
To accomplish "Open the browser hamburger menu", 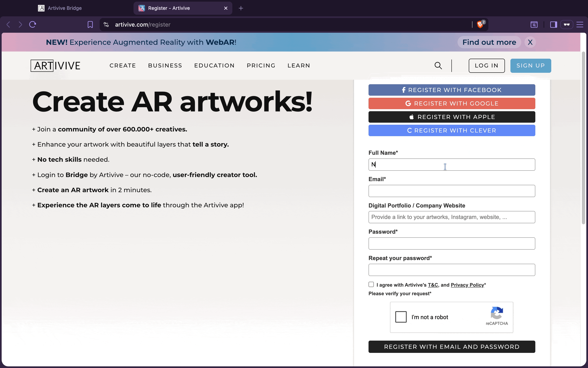I will [580, 25].
